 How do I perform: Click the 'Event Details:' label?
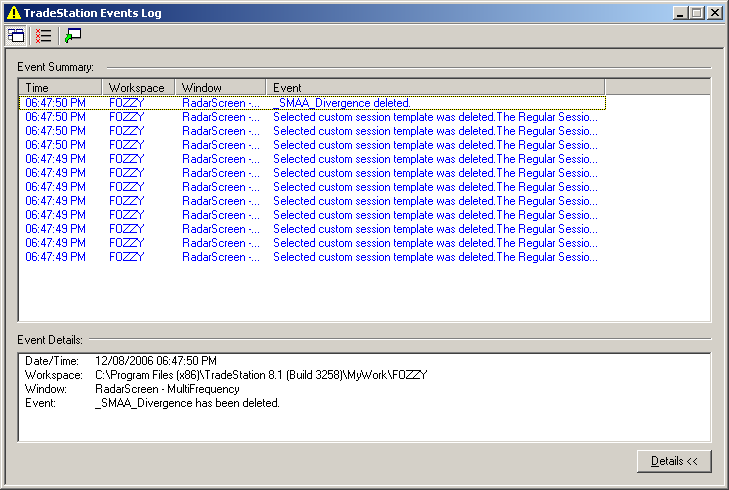(50, 340)
